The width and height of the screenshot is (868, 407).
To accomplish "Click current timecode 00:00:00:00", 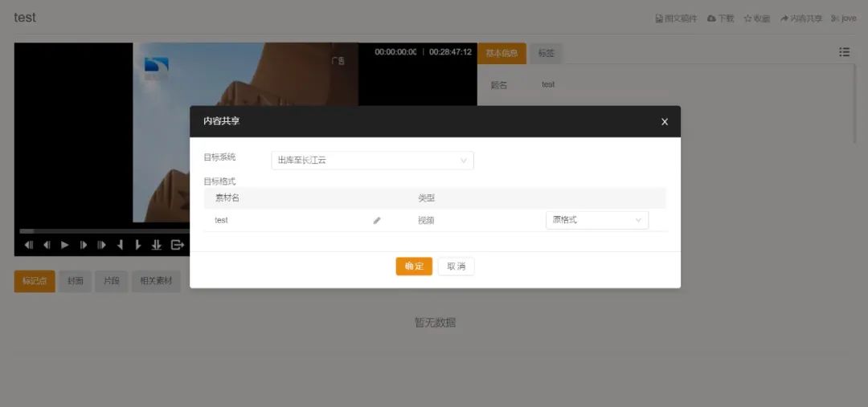I will click(395, 52).
